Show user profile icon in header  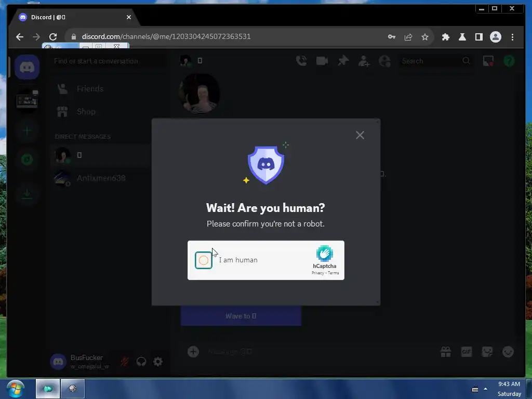coord(385,61)
